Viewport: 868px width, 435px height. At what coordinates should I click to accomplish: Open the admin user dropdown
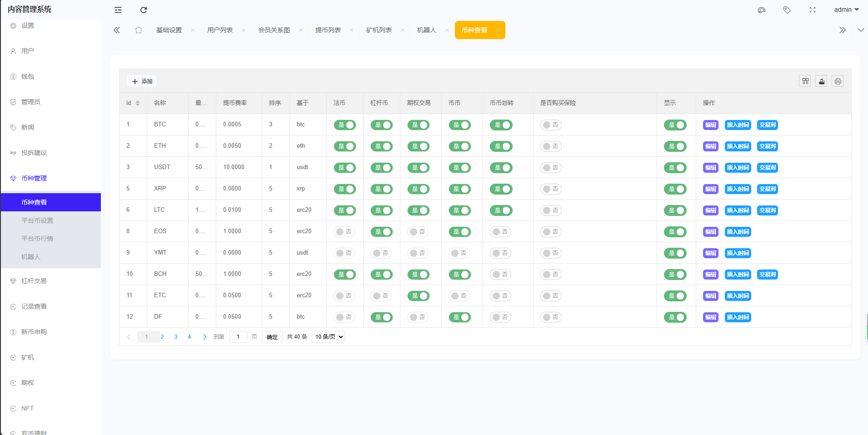pyautogui.click(x=846, y=10)
